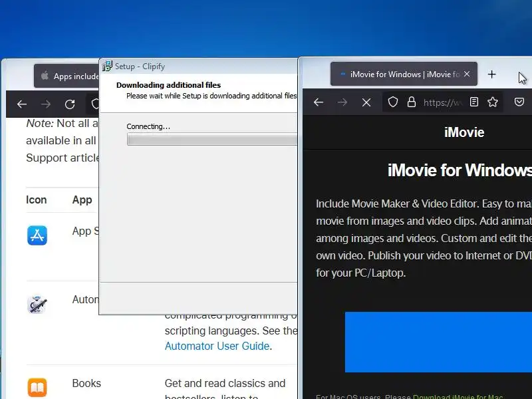Reload the Apple apps page

point(70,104)
